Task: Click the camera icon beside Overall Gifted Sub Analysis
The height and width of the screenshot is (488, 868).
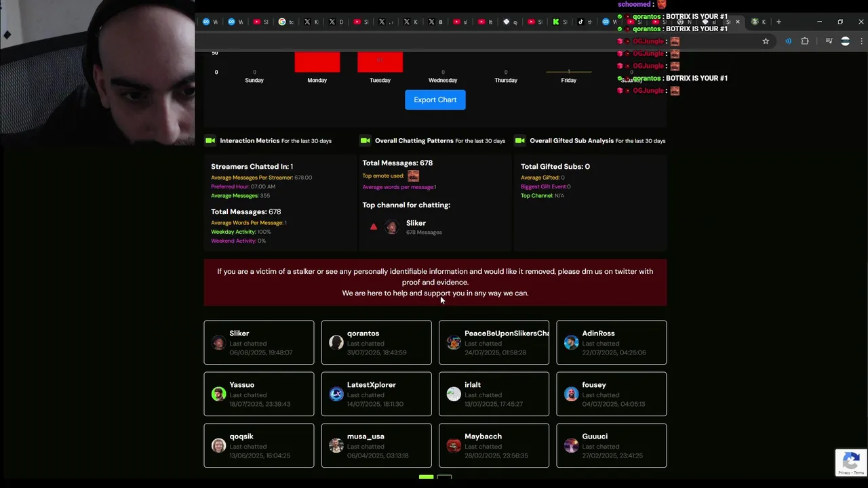Action: tap(520, 141)
